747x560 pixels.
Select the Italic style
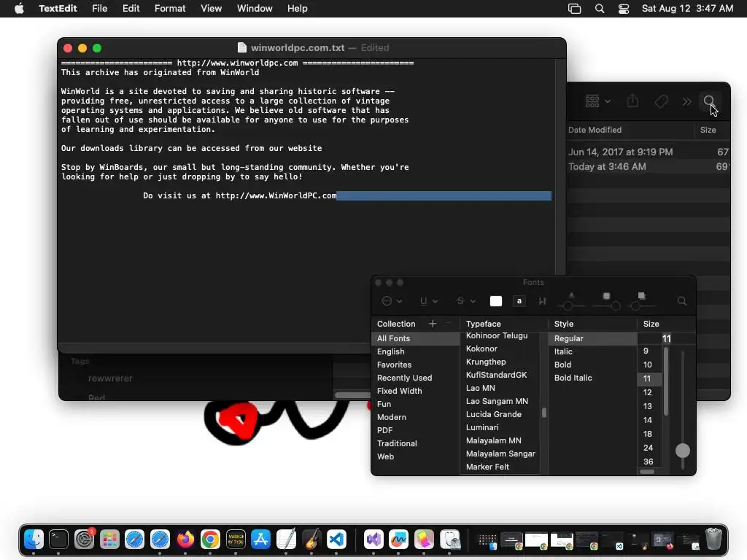coord(592,351)
